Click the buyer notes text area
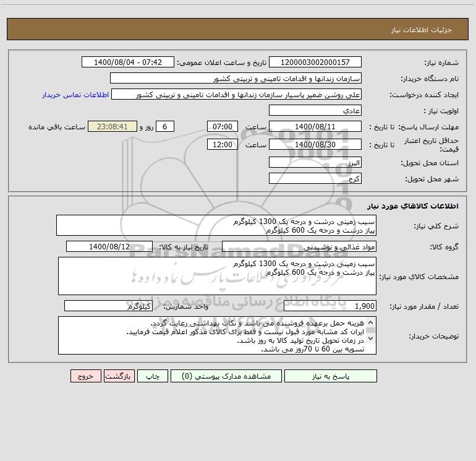This screenshot has height=461, width=476. [x=217, y=335]
